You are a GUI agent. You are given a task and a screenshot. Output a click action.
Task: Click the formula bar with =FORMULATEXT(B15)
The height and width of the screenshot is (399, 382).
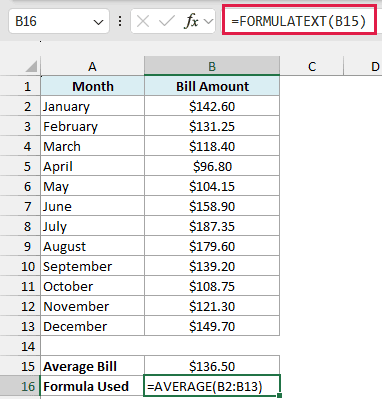[299, 22]
